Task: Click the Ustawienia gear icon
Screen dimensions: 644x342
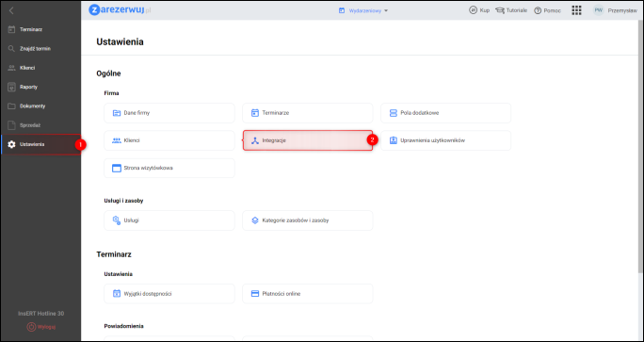Action: coord(12,144)
